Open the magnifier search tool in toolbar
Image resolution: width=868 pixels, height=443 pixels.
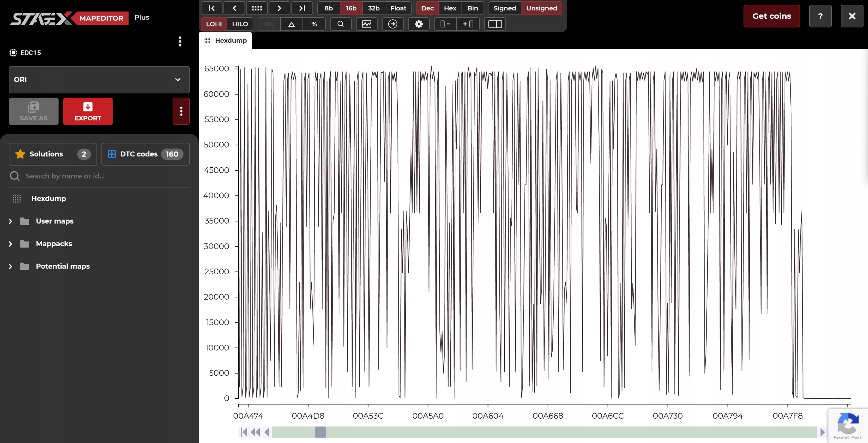[340, 24]
